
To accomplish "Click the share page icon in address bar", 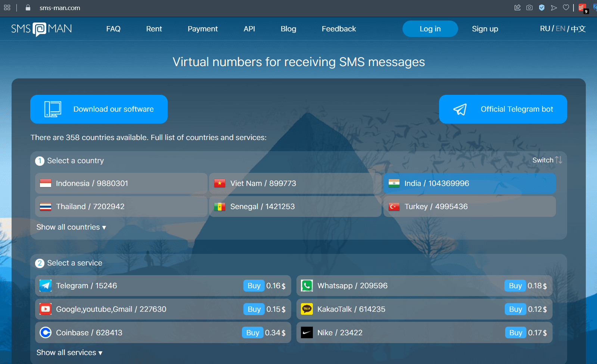I will click(517, 7).
